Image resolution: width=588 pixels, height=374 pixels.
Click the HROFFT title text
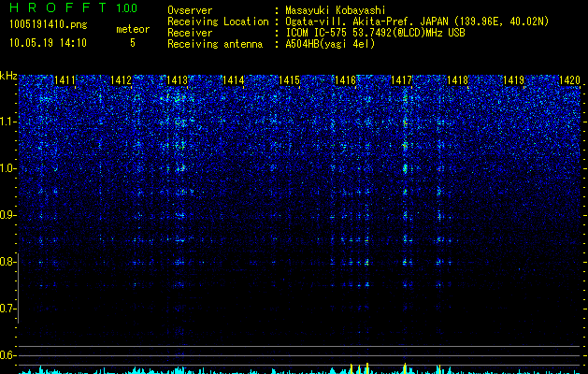pyautogui.click(x=58, y=7)
